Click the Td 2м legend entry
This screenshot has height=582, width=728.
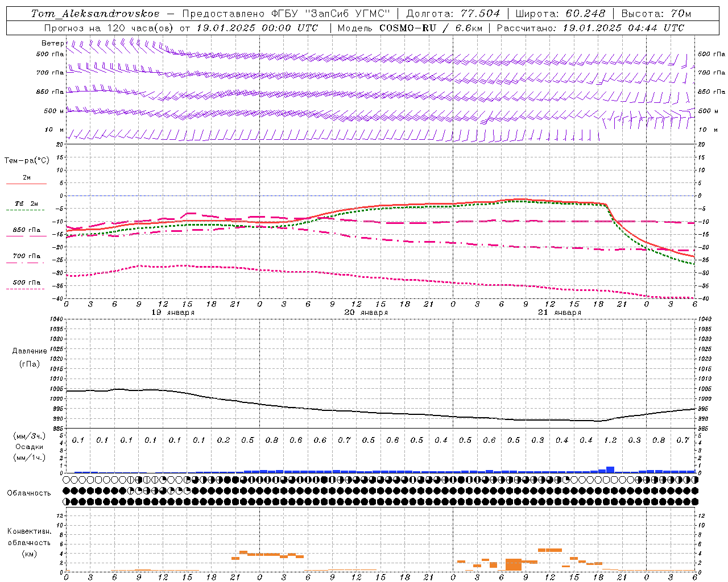27,203
